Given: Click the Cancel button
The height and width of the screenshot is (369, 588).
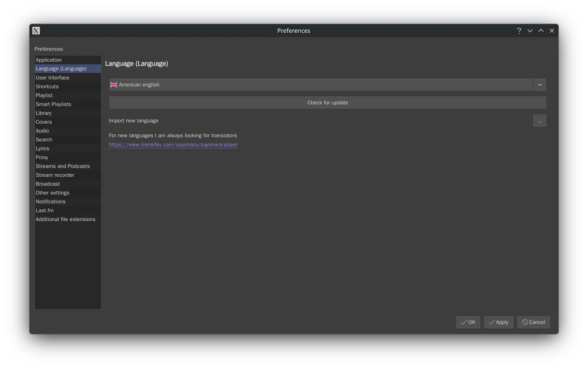Looking at the screenshot, I should coord(534,322).
